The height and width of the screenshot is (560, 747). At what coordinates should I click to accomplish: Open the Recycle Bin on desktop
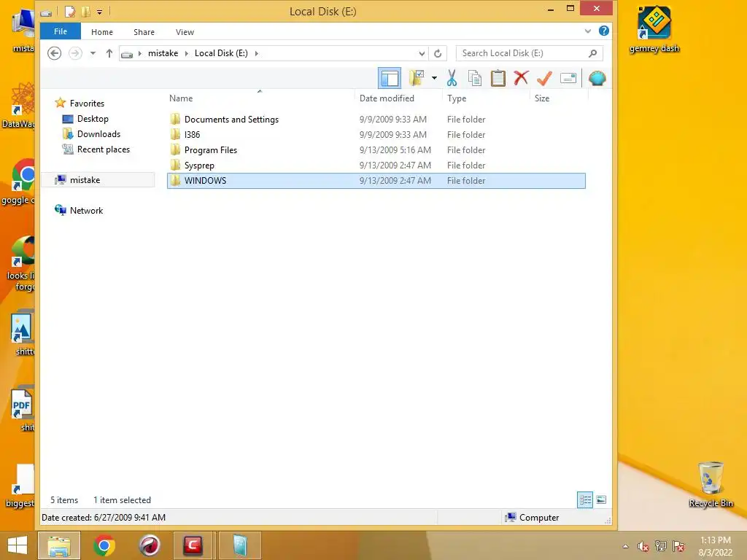[711, 484]
